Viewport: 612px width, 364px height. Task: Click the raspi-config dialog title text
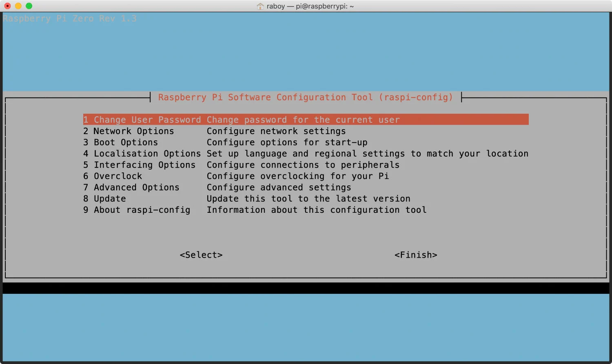point(306,97)
